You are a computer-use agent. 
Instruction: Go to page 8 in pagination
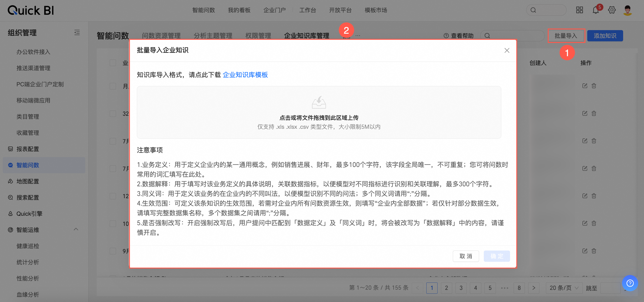coord(519,288)
